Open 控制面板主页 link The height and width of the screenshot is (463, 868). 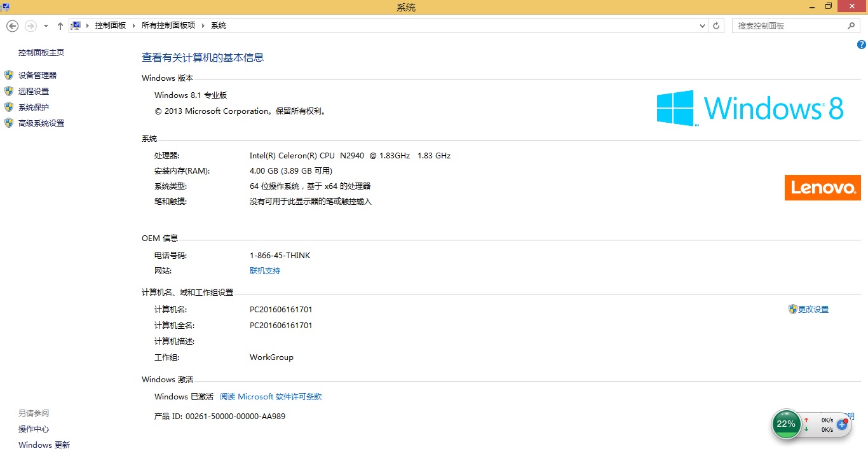[41, 53]
